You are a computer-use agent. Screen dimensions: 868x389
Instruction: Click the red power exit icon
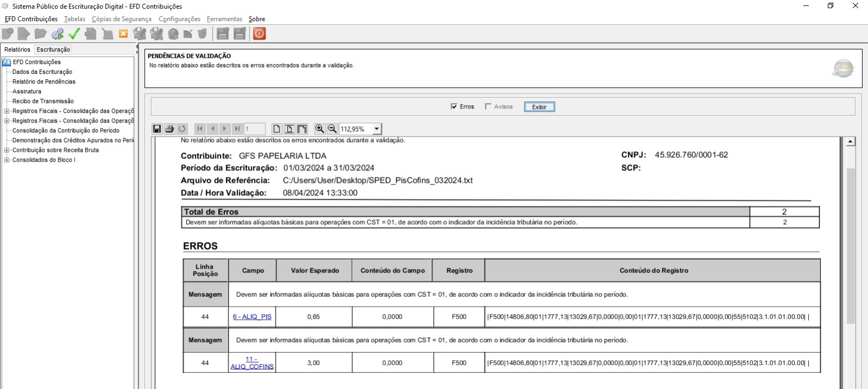click(259, 34)
